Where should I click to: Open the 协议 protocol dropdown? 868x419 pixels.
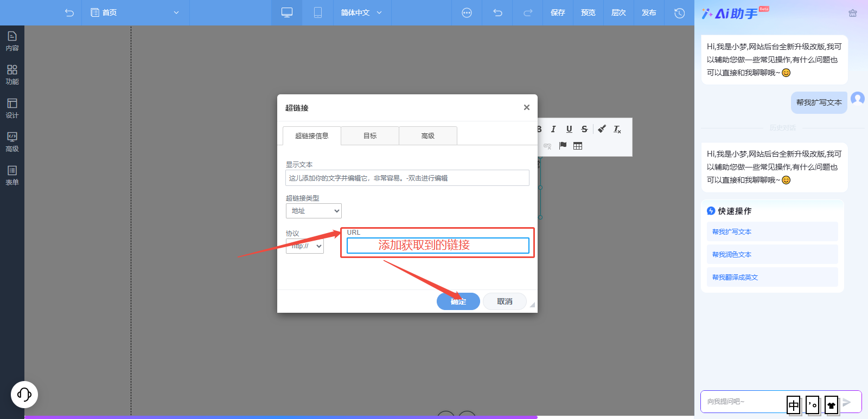305,246
